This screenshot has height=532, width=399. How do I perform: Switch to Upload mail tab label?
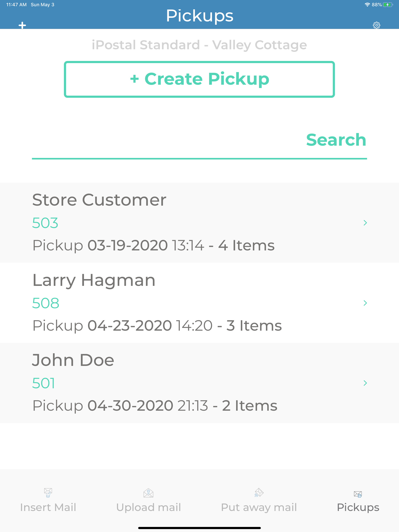[148, 507]
